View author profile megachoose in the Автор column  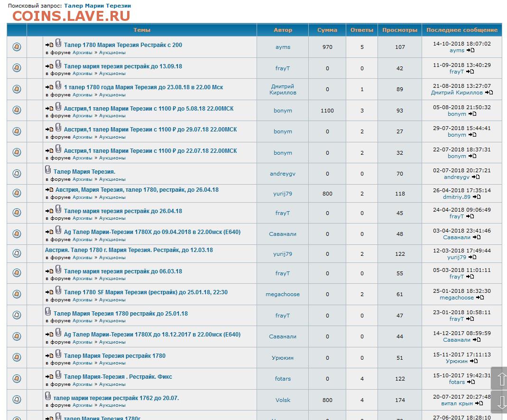283,294
